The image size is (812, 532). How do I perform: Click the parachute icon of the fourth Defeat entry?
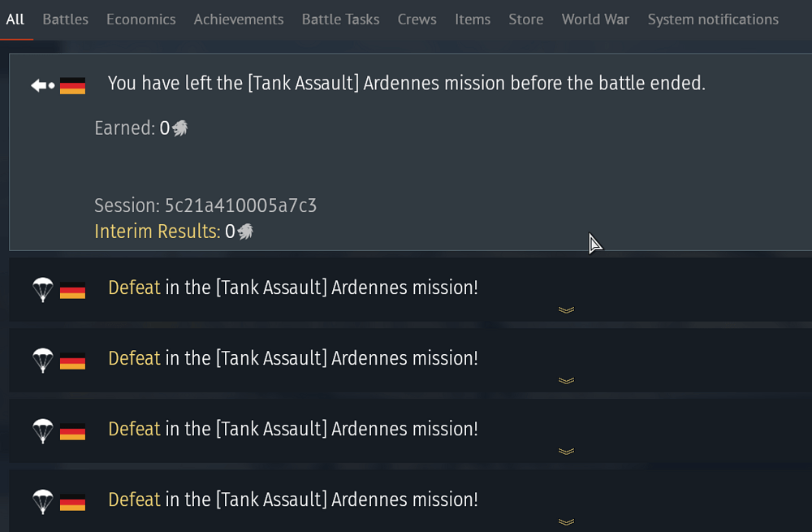[x=42, y=501]
